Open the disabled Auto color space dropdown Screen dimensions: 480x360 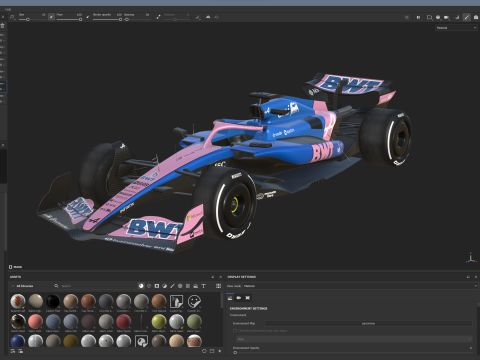click(x=354, y=339)
